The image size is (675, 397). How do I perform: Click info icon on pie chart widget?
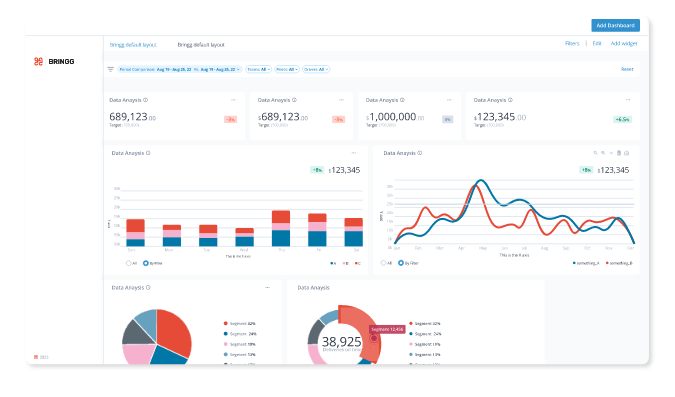[x=148, y=288]
